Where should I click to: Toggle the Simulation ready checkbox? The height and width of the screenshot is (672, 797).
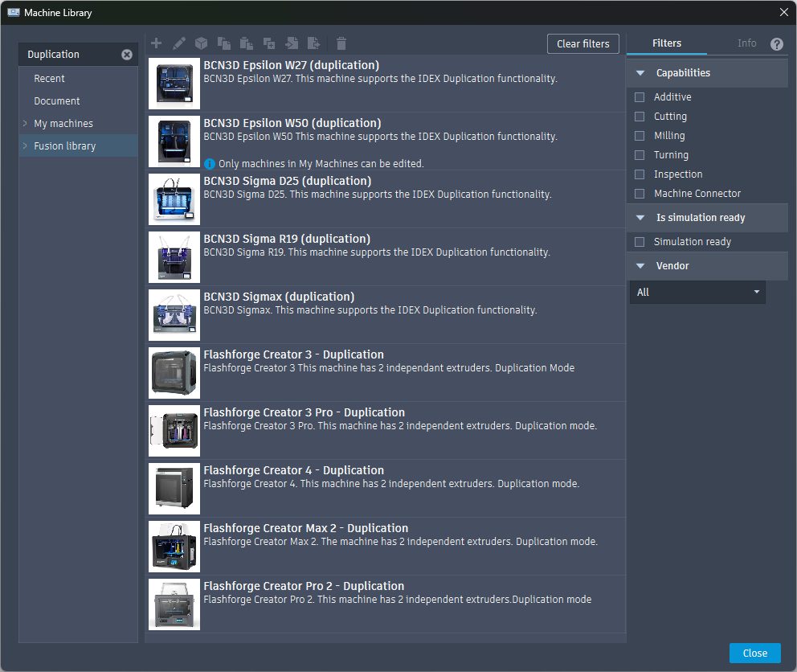point(640,242)
